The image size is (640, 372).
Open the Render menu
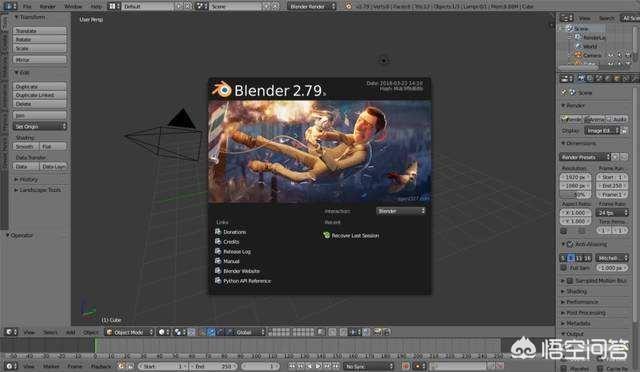pos(47,7)
